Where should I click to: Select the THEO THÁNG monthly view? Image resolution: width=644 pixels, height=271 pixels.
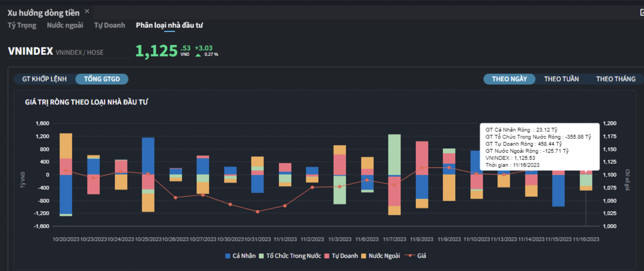coord(616,79)
